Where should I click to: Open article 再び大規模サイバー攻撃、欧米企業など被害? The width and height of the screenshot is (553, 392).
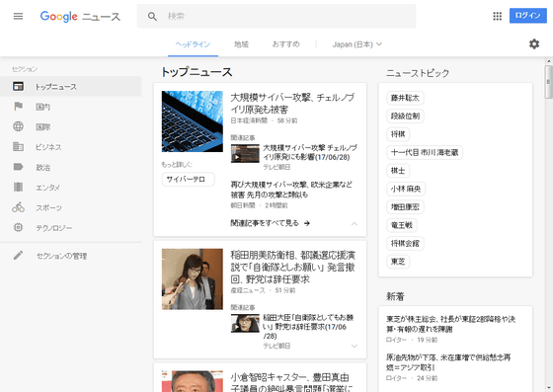(x=291, y=190)
